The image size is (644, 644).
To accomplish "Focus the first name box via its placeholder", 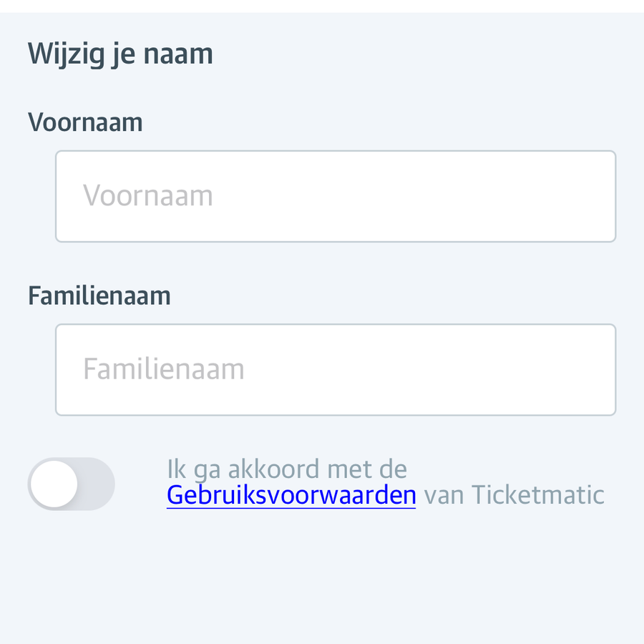I will [x=148, y=195].
